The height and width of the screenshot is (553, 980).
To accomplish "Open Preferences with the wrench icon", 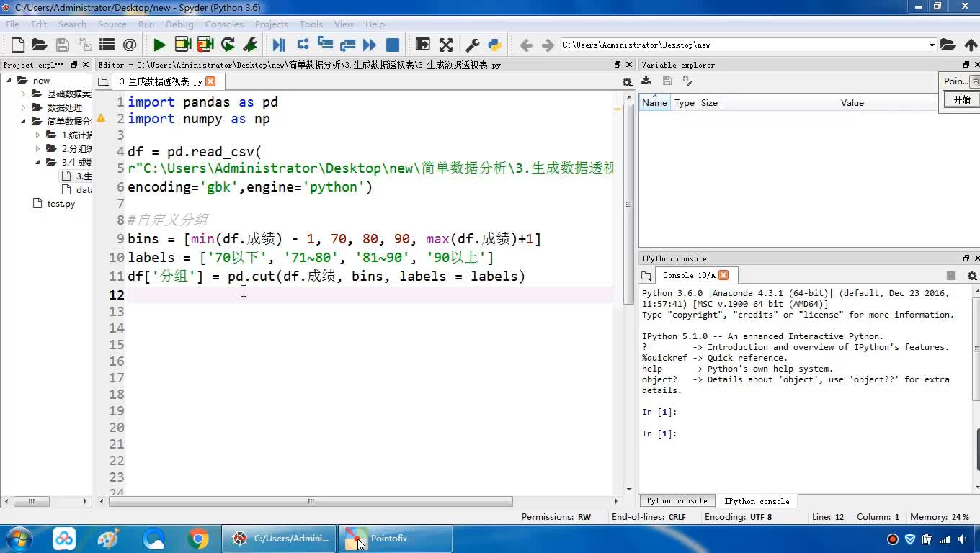I will (473, 45).
